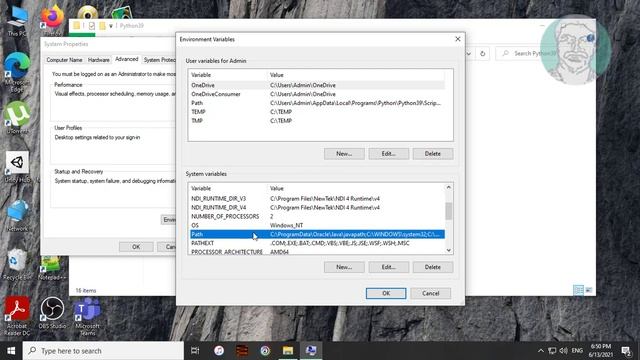
Task: Click OK in System Properties
Action: [x=136, y=247]
